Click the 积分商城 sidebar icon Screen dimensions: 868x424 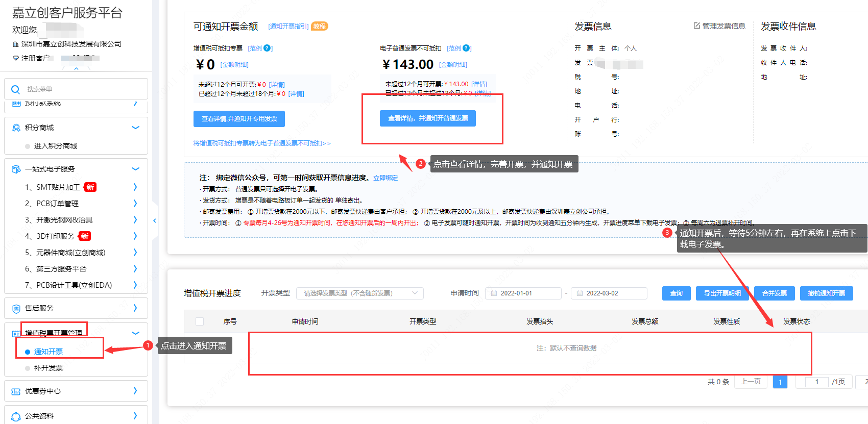point(16,128)
